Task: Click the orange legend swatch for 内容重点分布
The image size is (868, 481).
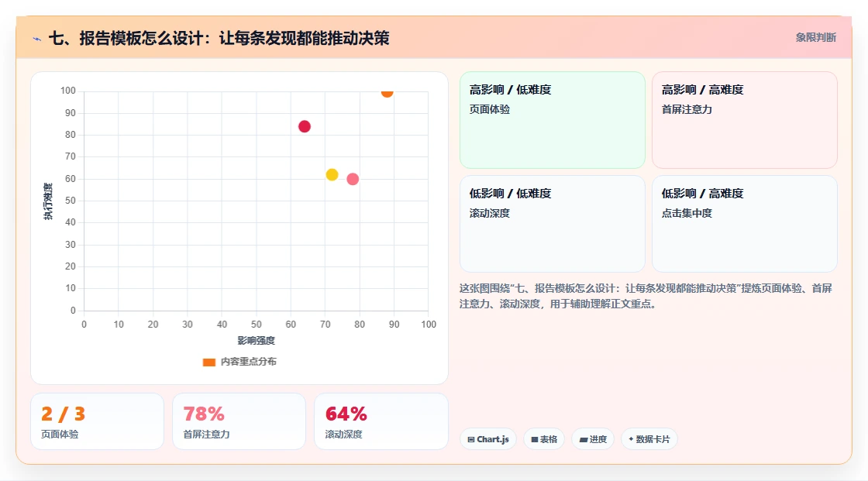Action: click(208, 362)
